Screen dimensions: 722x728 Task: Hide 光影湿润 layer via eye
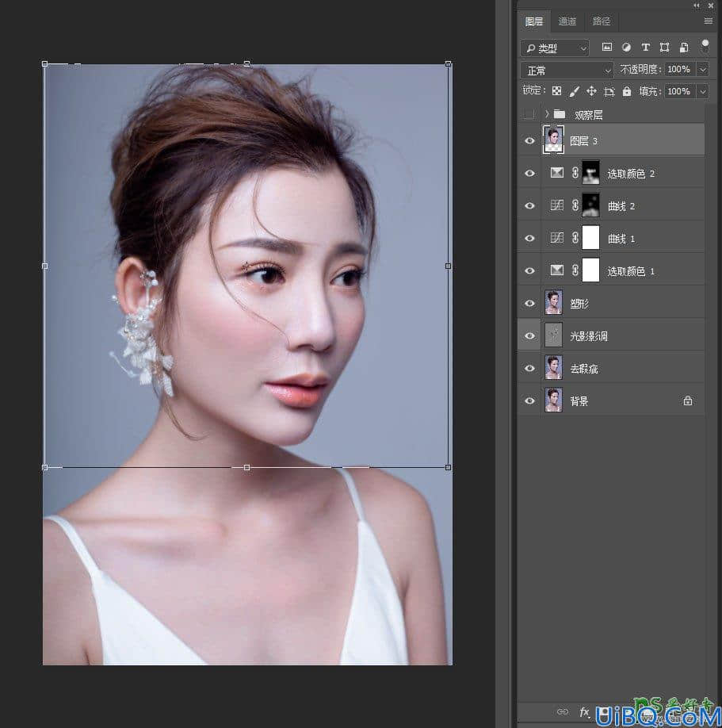pyautogui.click(x=529, y=335)
